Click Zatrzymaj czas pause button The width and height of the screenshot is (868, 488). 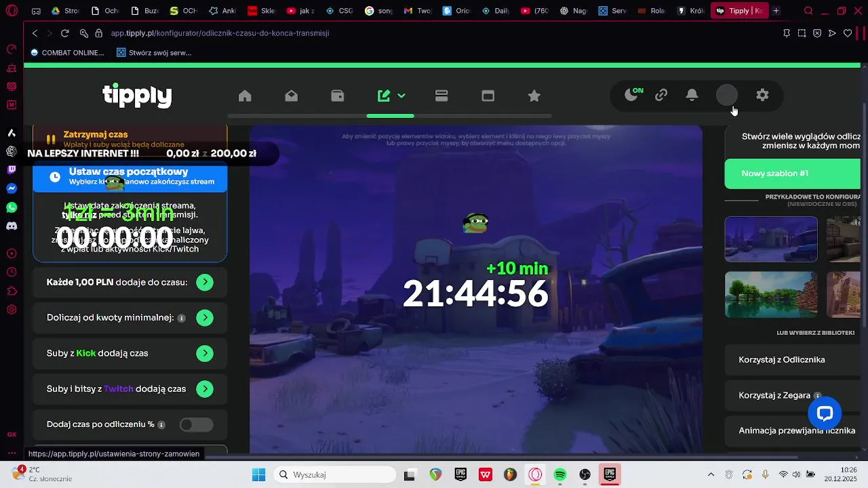pos(130,138)
